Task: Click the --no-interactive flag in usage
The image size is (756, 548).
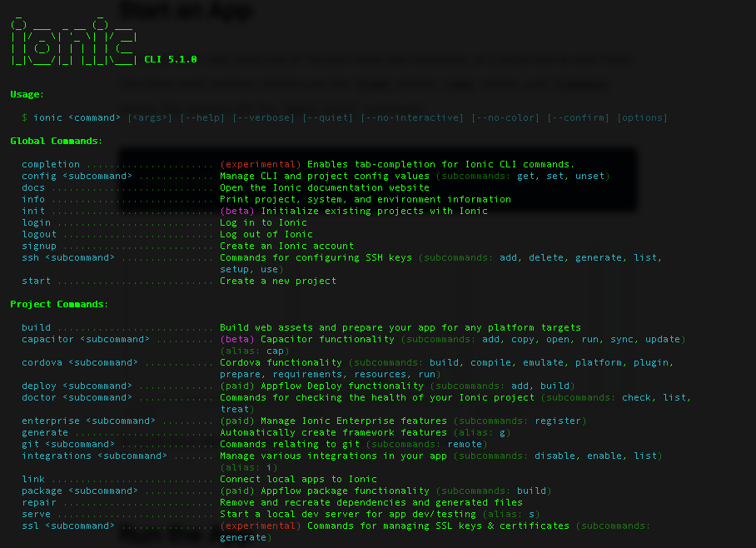Action: [x=412, y=117]
